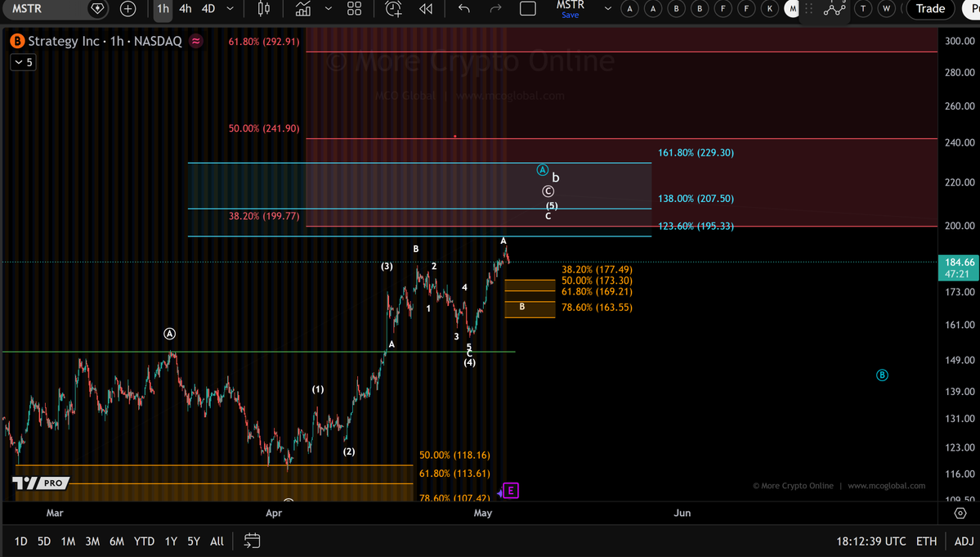The width and height of the screenshot is (980, 557).
Task: Select the 138.00% (207.50) extension label
Action: point(696,199)
